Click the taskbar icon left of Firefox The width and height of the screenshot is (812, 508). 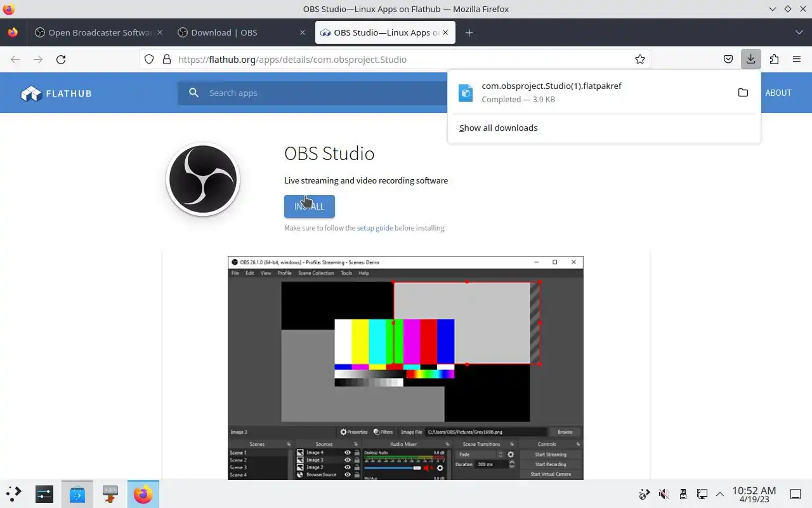click(x=110, y=493)
